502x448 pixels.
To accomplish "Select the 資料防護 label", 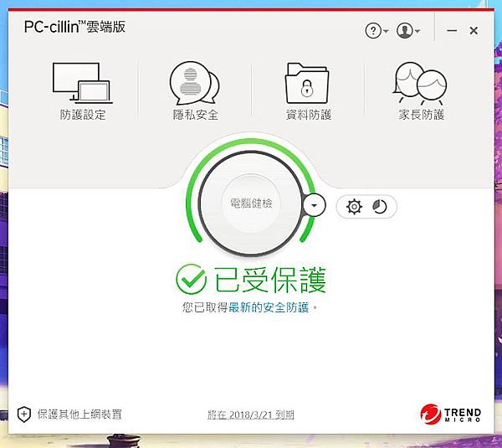I will [308, 115].
